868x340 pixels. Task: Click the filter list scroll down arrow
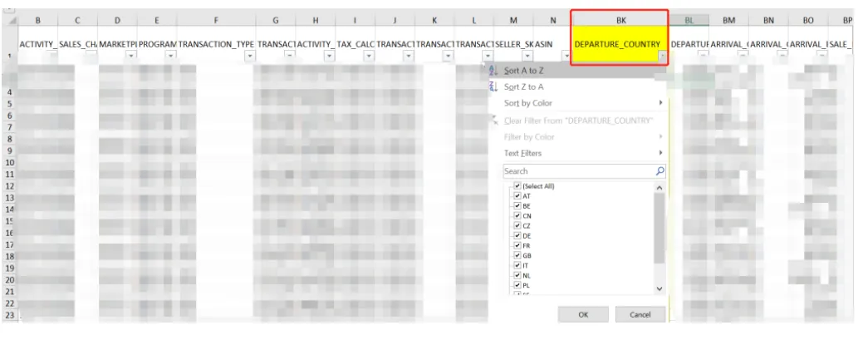tap(659, 288)
